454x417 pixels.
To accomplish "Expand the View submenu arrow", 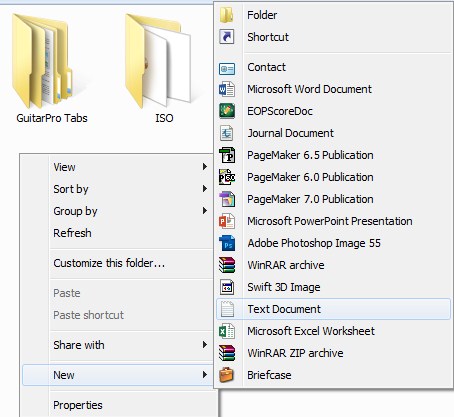I will tap(205, 166).
